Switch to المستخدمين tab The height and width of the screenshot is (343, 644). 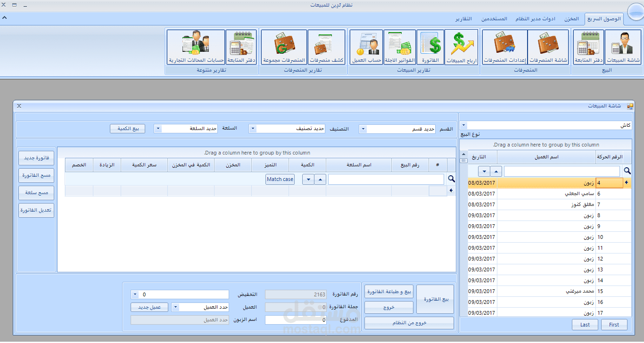[494, 19]
